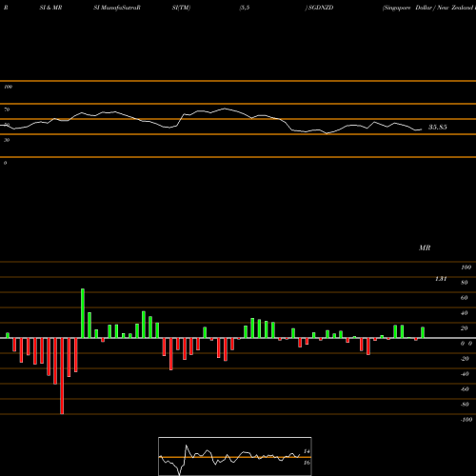
Task: Click the MR value 1.31
Action: point(441,279)
